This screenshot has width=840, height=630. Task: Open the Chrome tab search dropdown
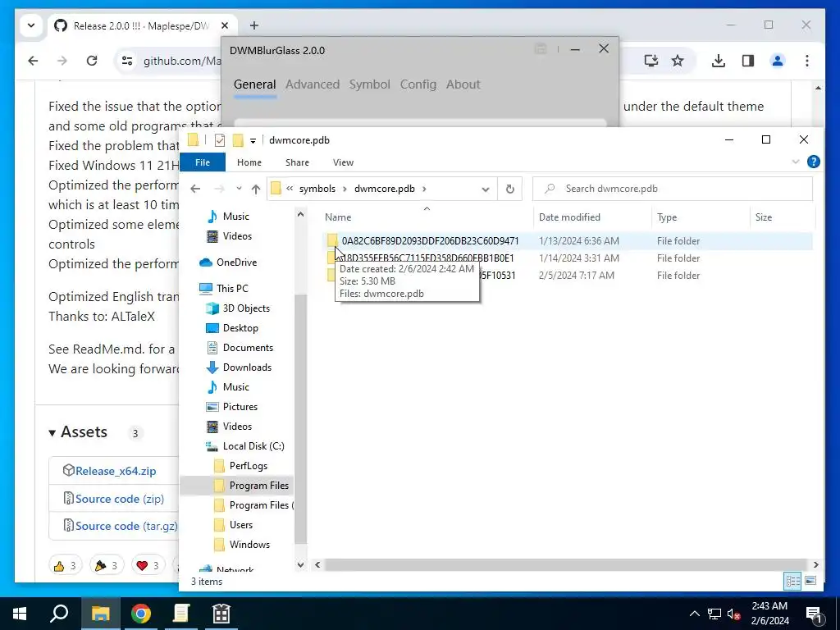pos(31,25)
